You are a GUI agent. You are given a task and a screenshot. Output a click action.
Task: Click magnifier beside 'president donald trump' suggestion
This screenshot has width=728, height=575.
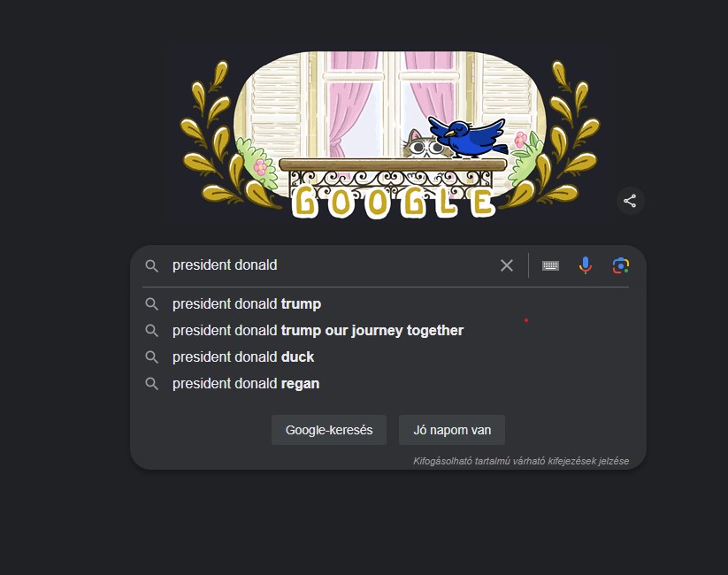[x=152, y=304]
